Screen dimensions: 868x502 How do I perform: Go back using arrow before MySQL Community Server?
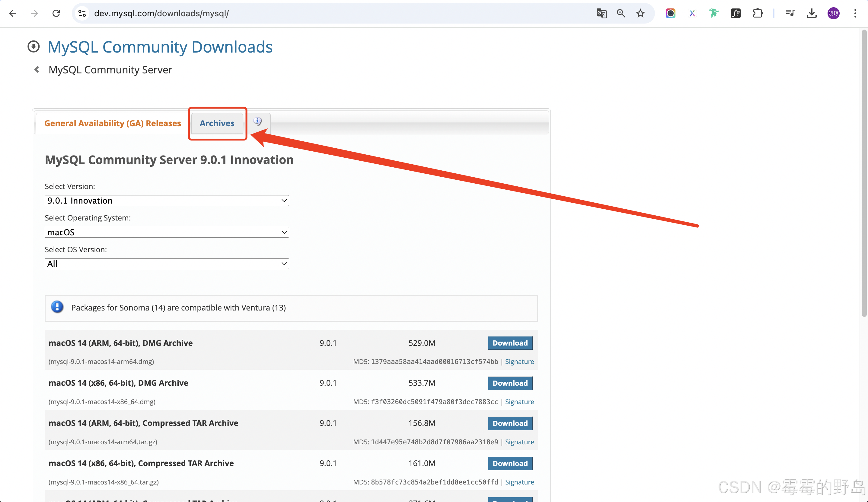click(x=37, y=70)
